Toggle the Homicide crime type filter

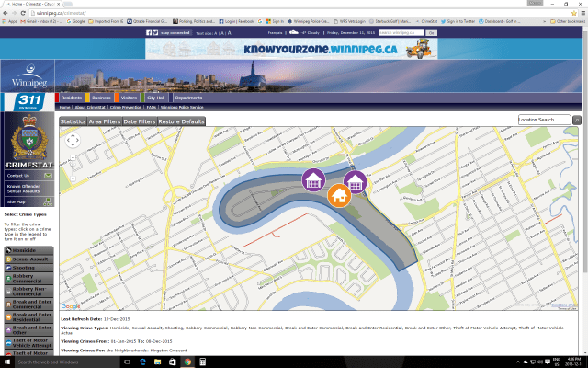click(x=28, y=249)
